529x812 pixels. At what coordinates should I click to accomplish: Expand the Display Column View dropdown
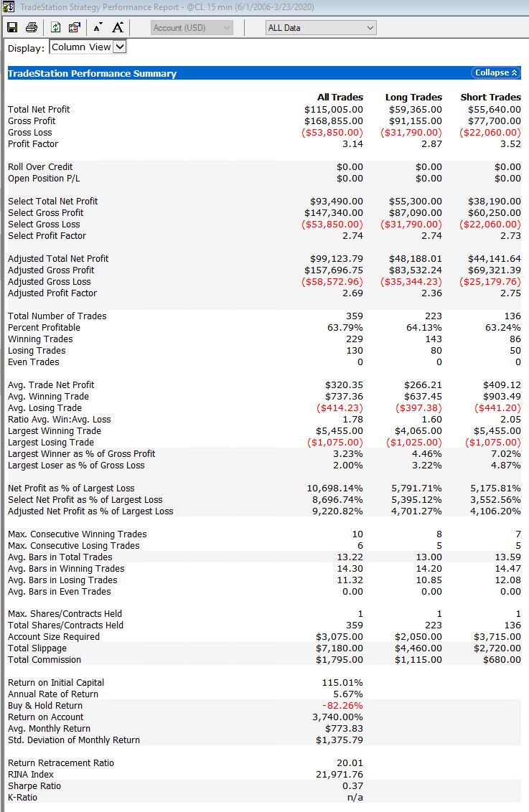[x=119, y=47]
